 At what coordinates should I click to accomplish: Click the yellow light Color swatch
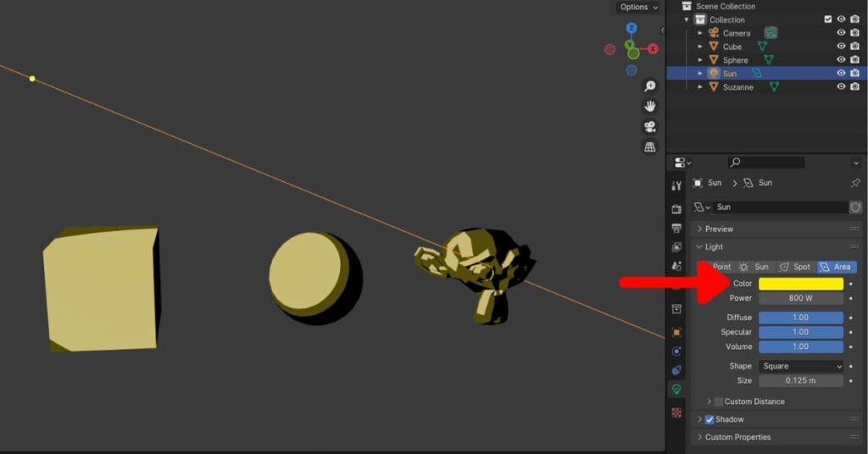click(801, 284)
